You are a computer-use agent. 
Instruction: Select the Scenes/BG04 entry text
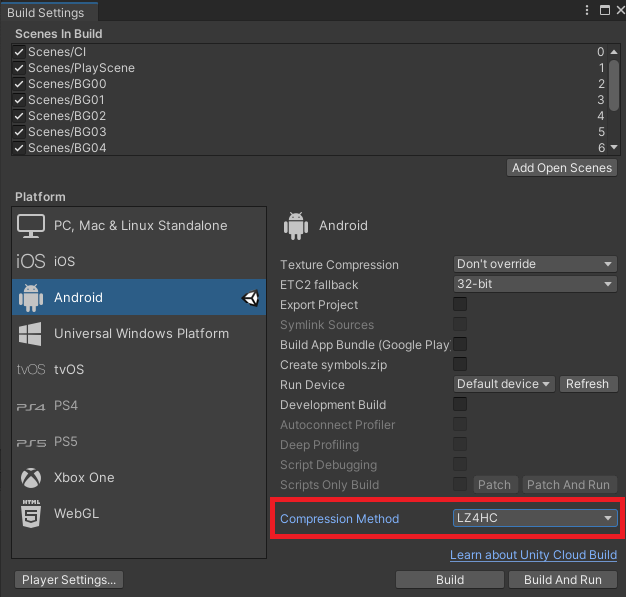(x=67, y=148)
